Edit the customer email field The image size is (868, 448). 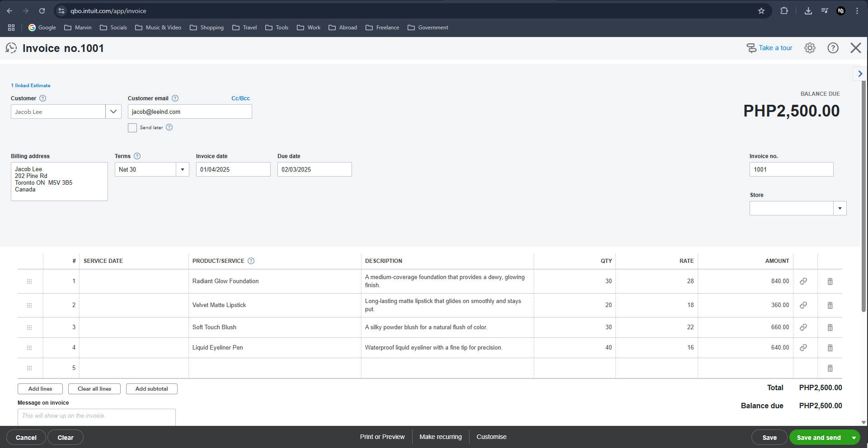tap(190, 112)
